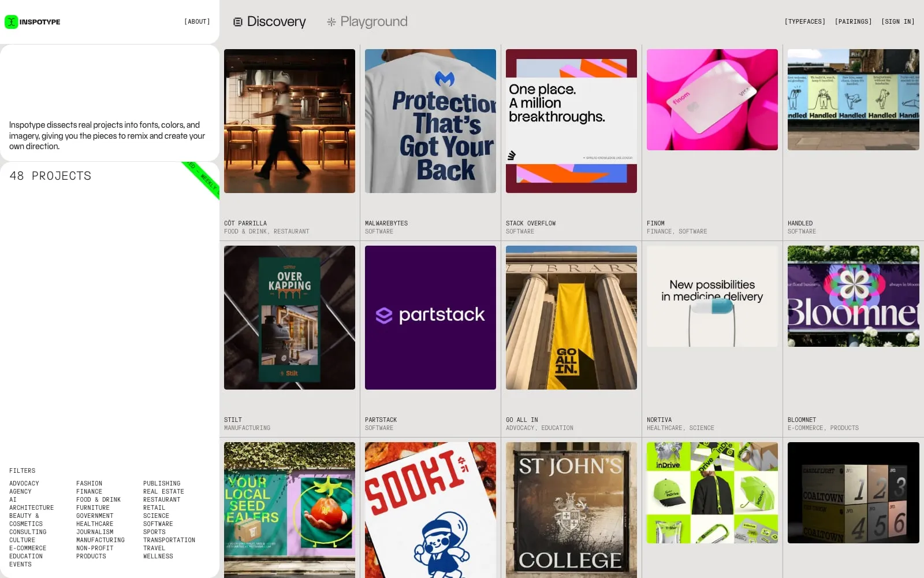This screenshot has width=924, height=578.
Task: Filter projects by Manufacturing
Action: pyautogui.click(x=100, y=540)
